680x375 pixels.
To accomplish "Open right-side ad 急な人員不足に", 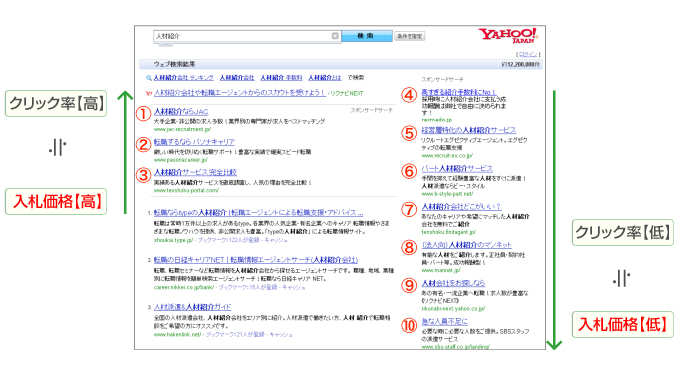I will [x=445, y=321].
